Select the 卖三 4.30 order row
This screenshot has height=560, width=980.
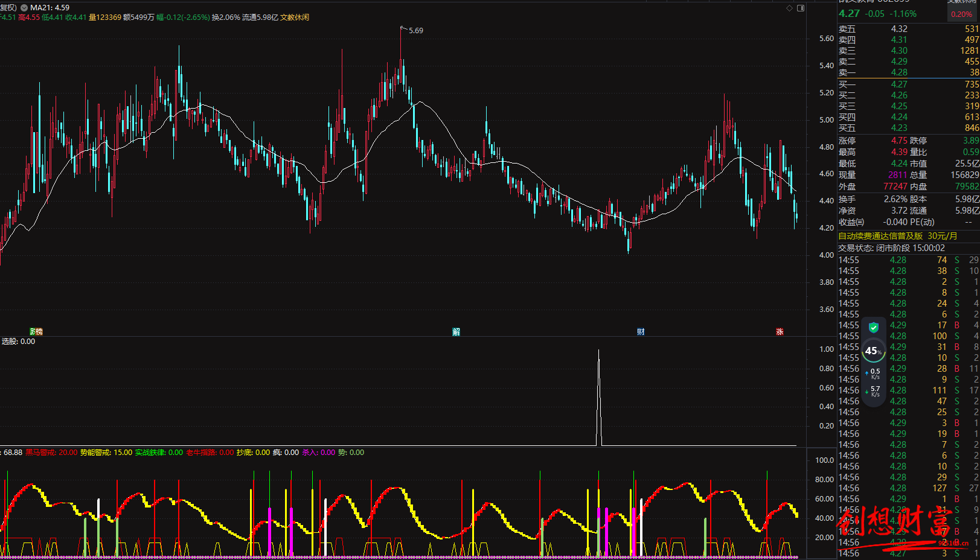tap(909, 51)
